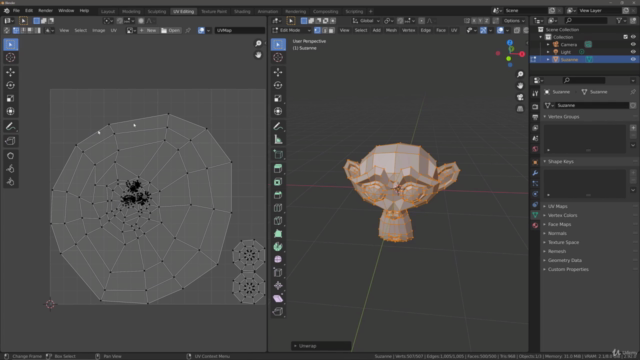Toggle visibility of Suzanne in the outliner
640x360 pixels.
tap(633, 60)
